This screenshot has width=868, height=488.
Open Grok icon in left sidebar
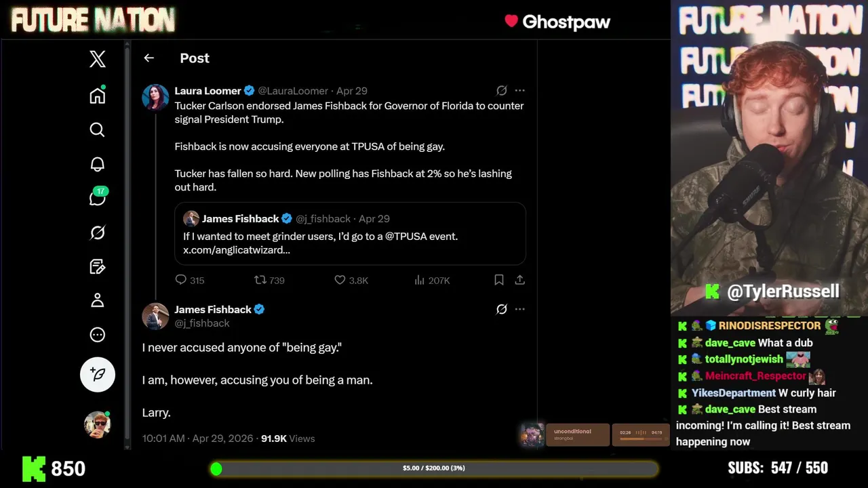coord(98,232)
